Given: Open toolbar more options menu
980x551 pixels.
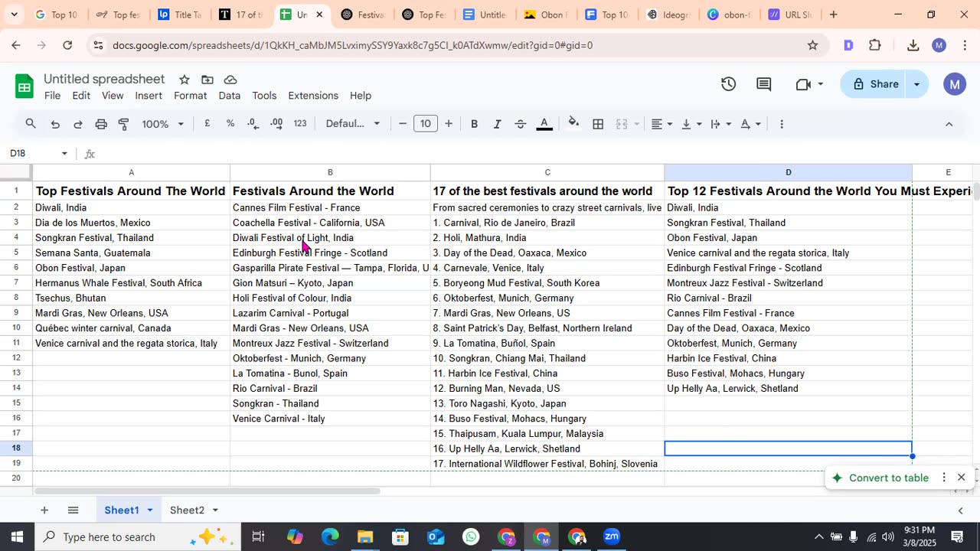Looking at the screenshot, I should coord(781,124).
